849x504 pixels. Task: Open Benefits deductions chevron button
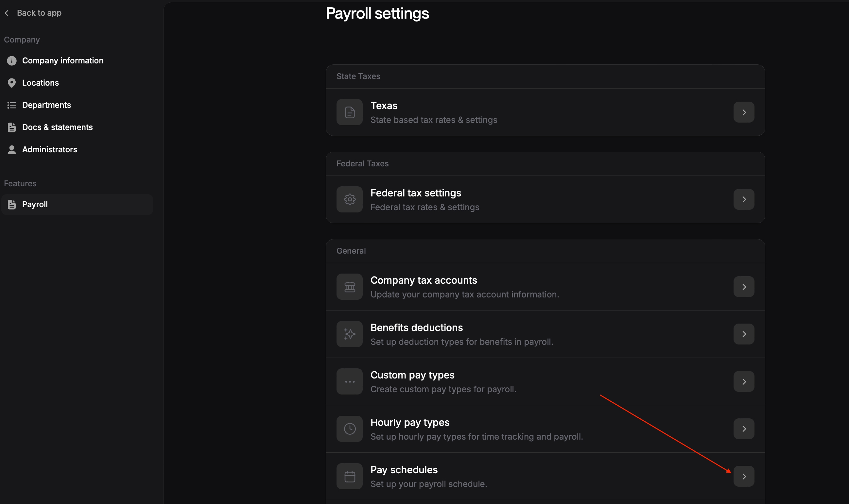[x=744, y=334]
